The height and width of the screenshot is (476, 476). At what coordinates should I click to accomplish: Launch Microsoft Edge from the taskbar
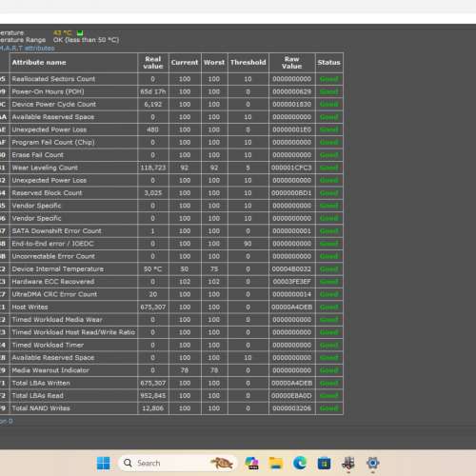coord(300,464)
